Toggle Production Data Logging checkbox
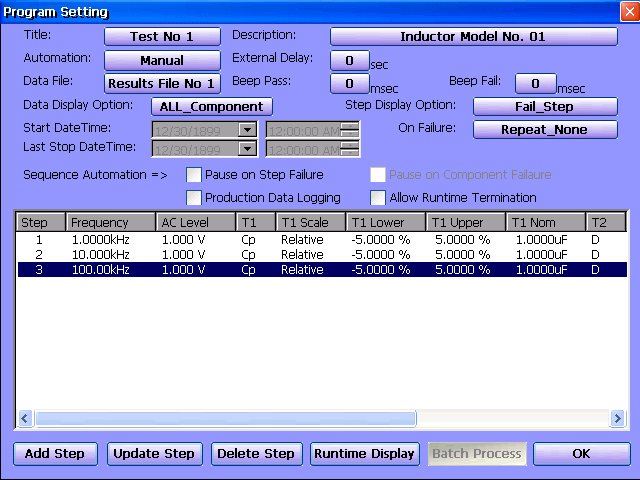This screenshot has height=480, width=640. pos(193,198)
